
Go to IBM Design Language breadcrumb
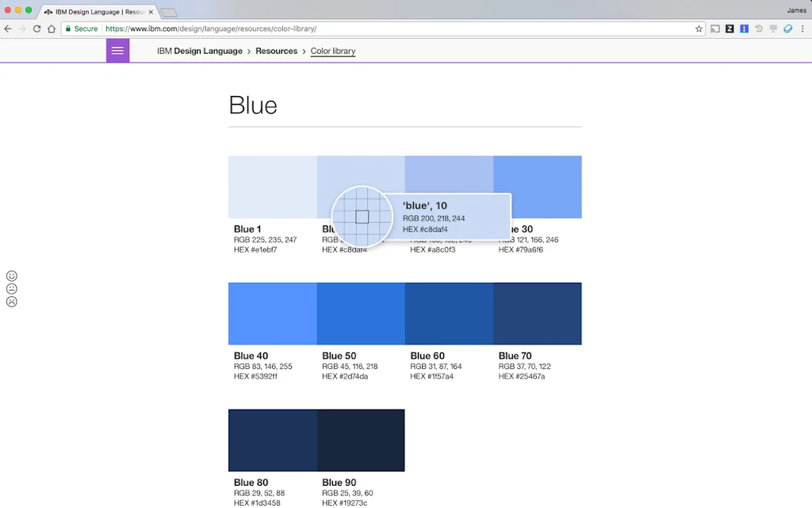[200, 51]
